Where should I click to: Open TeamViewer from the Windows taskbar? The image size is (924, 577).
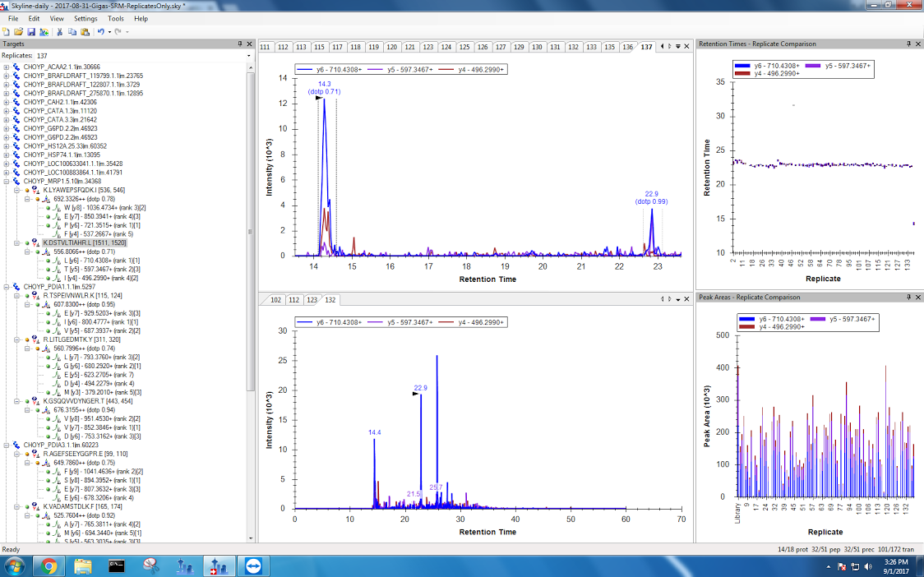[x=251, y=565]
